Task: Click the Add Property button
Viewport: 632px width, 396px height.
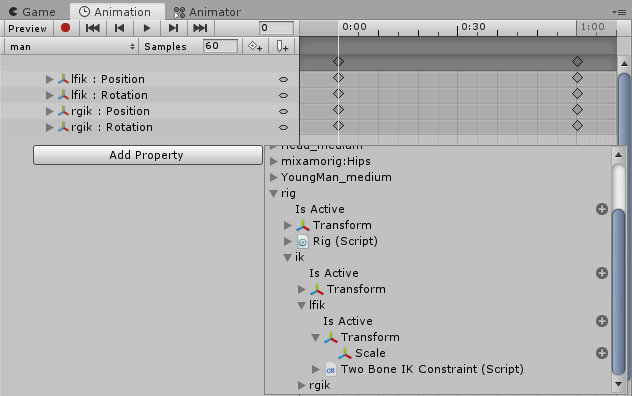Action: point(148,155)
